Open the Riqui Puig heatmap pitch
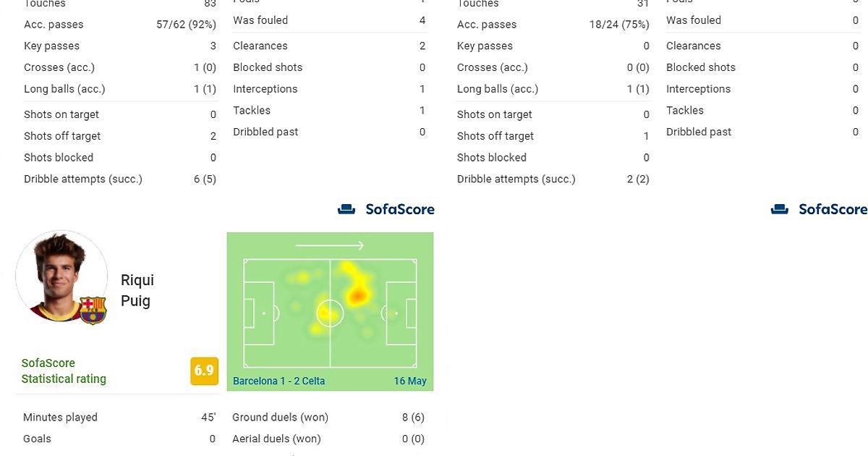 pyautogui.click(x=330, y=312)
